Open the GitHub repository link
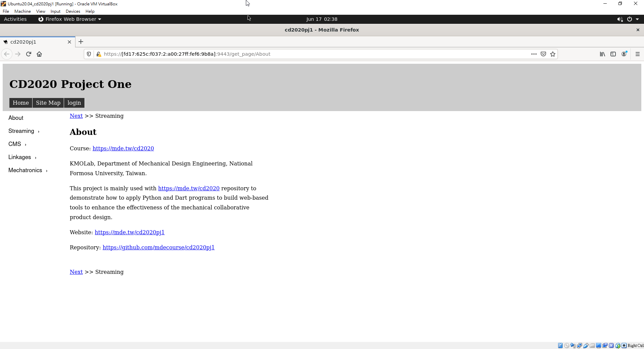 coord(158,247)
